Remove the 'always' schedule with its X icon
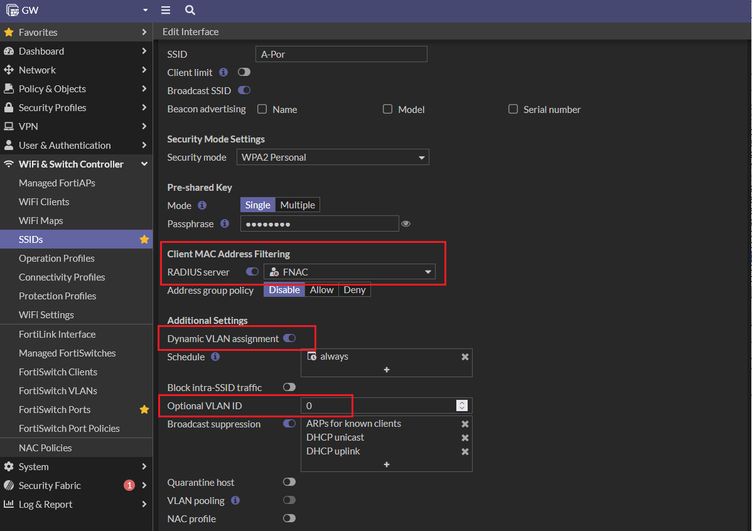This screenshot has height=531, width=752. (x=465, y=356)
